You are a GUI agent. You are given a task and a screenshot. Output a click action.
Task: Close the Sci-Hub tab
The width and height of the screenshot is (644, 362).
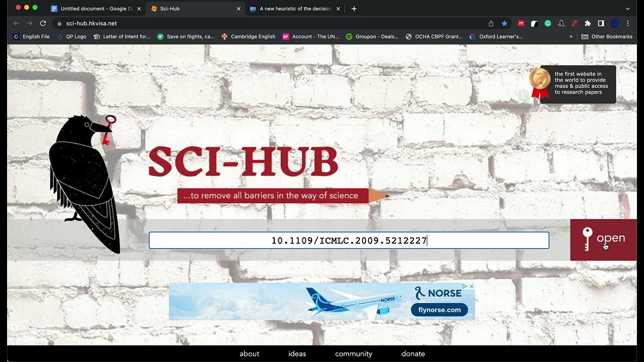tap(239, 9)
